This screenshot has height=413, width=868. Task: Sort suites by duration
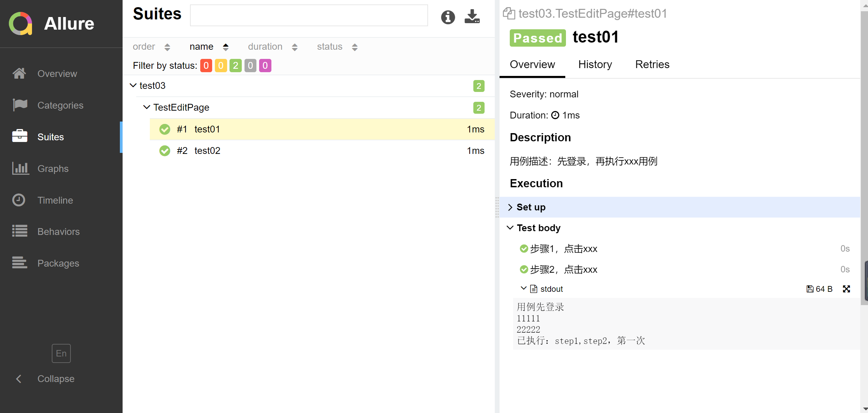pyautogui.click(x=273, y=47)
